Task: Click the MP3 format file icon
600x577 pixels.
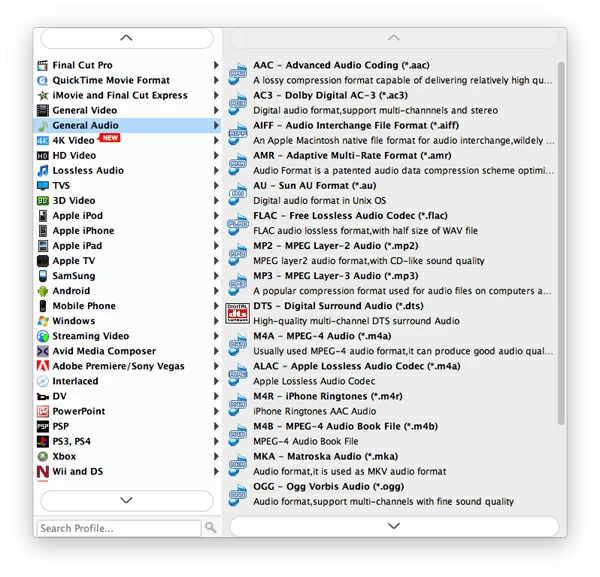Action: coord(238,283)
